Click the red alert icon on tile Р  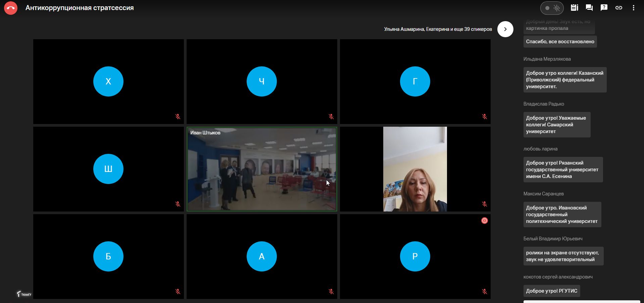[x=484, y=221]
